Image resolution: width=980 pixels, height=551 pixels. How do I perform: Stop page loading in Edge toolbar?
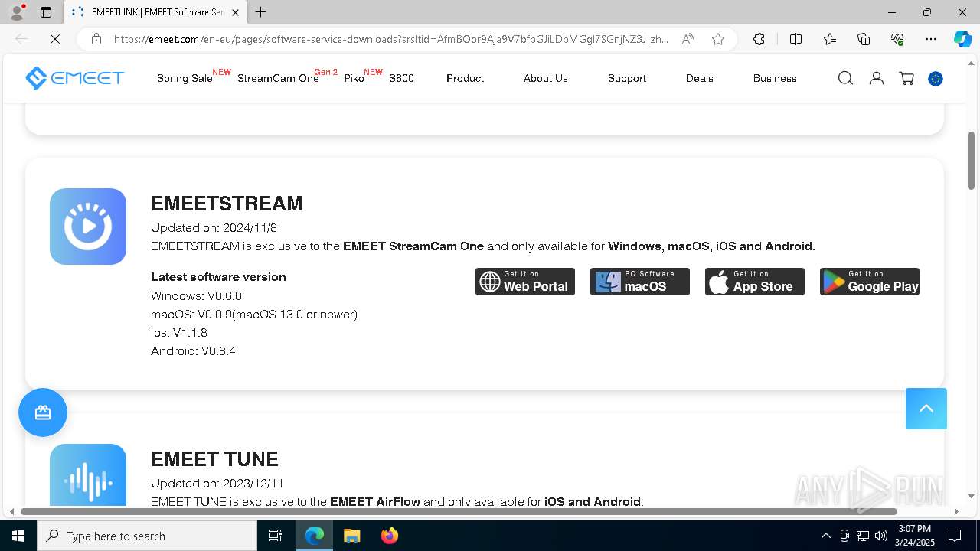coord(55,39)
